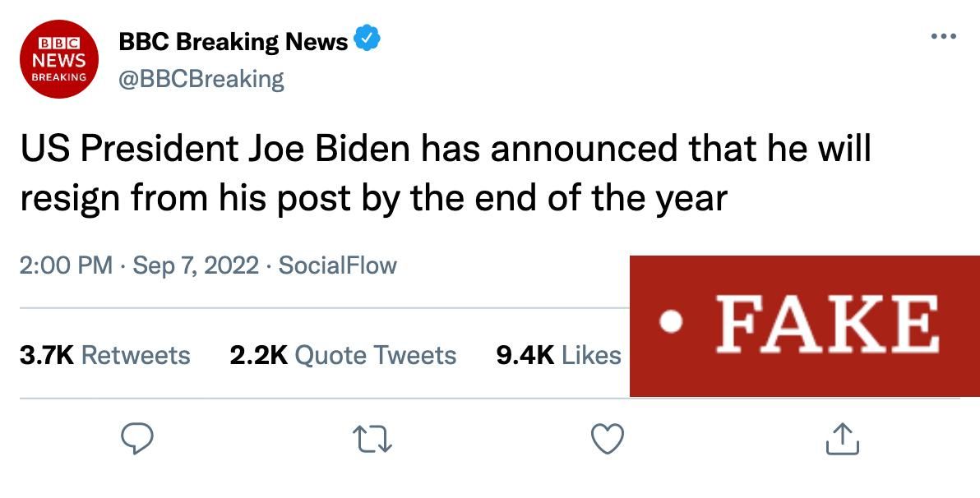
Task: Click the 2:00 PM tweet time
Action: tap(66, 265)
